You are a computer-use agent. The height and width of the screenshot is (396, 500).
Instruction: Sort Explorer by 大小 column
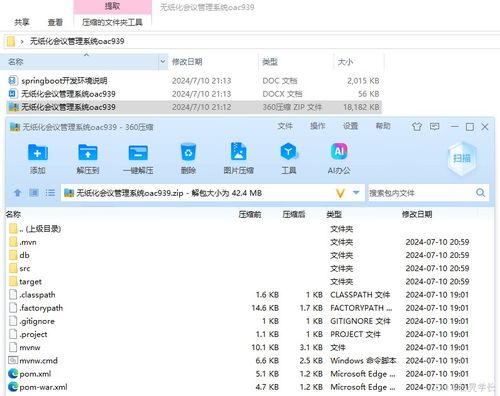[x=345, y=62]
